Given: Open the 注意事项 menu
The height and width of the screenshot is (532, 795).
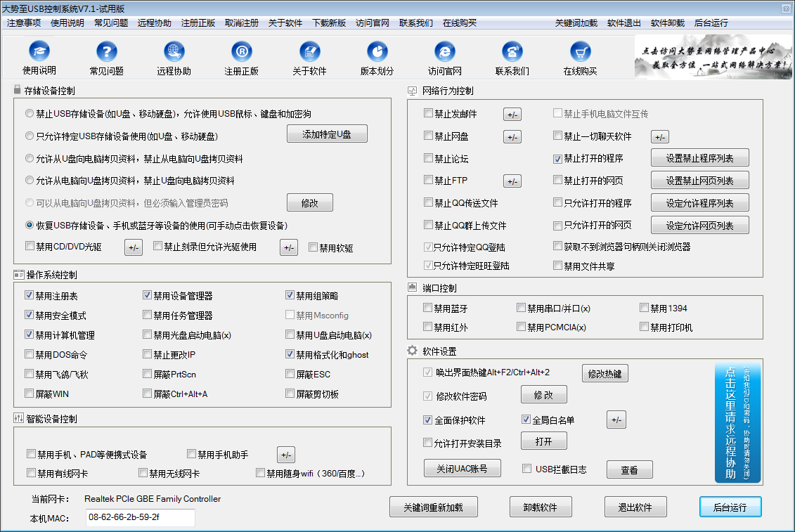Looking at the screenshot, I should coord(23,22).
